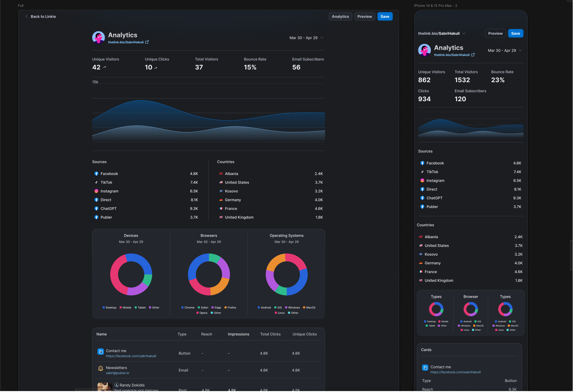Click the Desktop legend swatch under Devices chart

[103, 307]
